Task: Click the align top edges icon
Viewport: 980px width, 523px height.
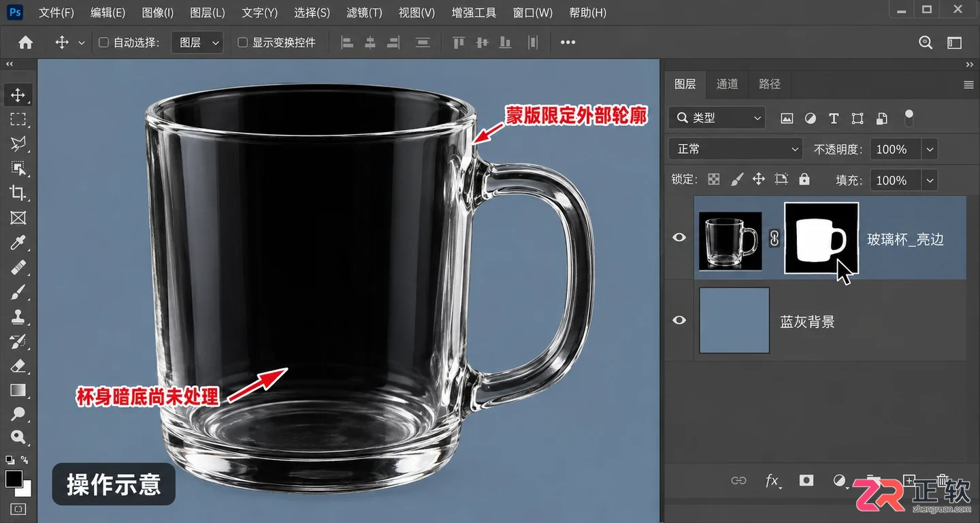Action: click(459, 42)
